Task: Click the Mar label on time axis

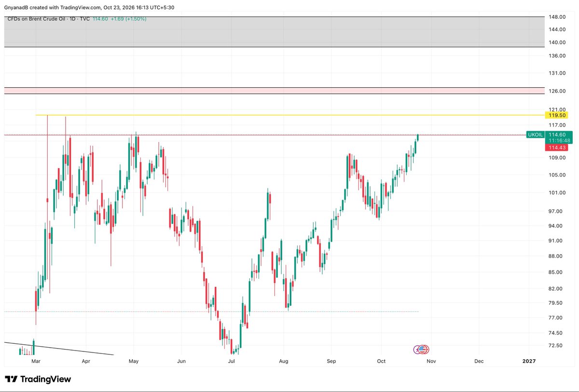Action: coord(36,361)
